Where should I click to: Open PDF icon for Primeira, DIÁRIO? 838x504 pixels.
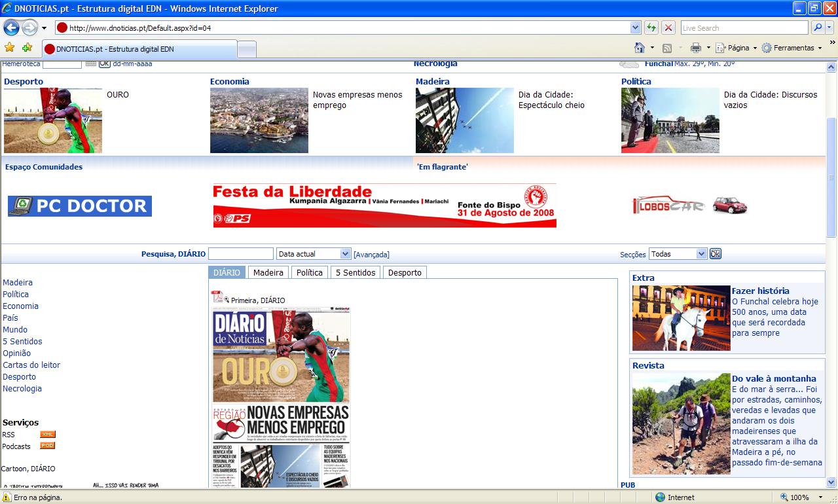(217, 298)
